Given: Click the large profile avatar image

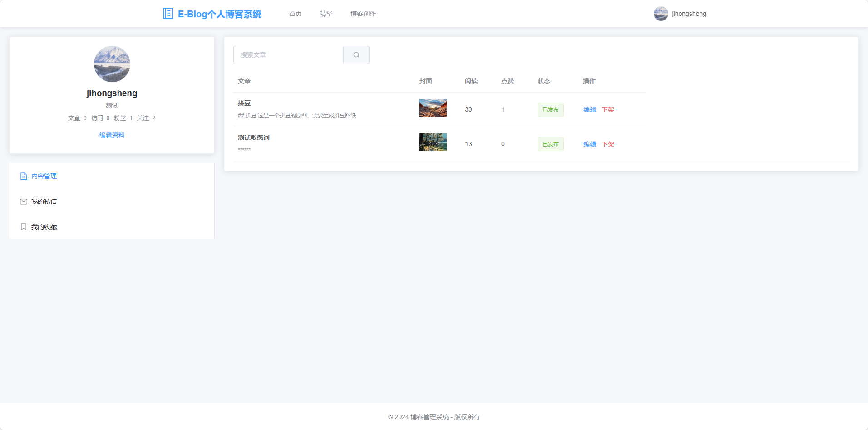Looking at the screenshot, I should pyautogui.click(x=112, y=64).
